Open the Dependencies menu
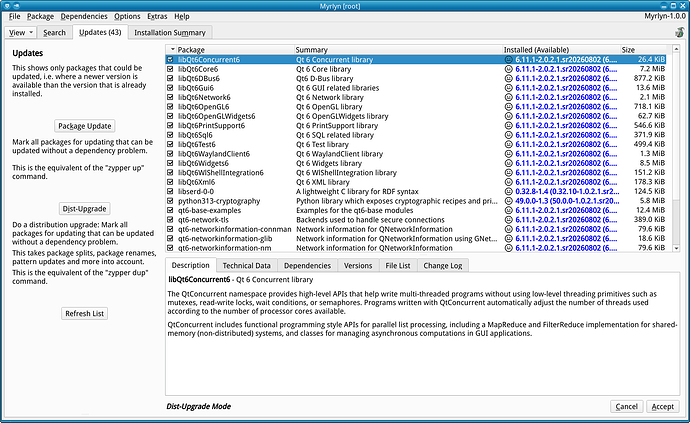690x423 pixels. coord(84,16)
